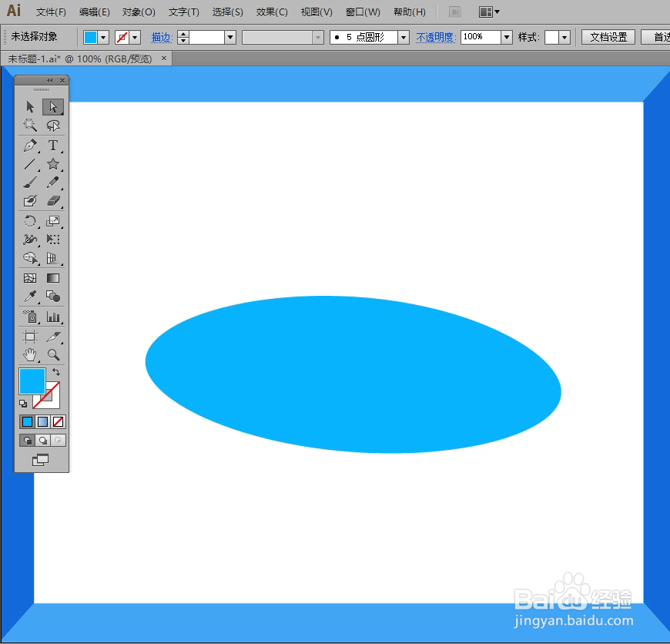This screenshot has width=670, height=644.
Task: Select the Pencil tool
Action: coord(53,183)
